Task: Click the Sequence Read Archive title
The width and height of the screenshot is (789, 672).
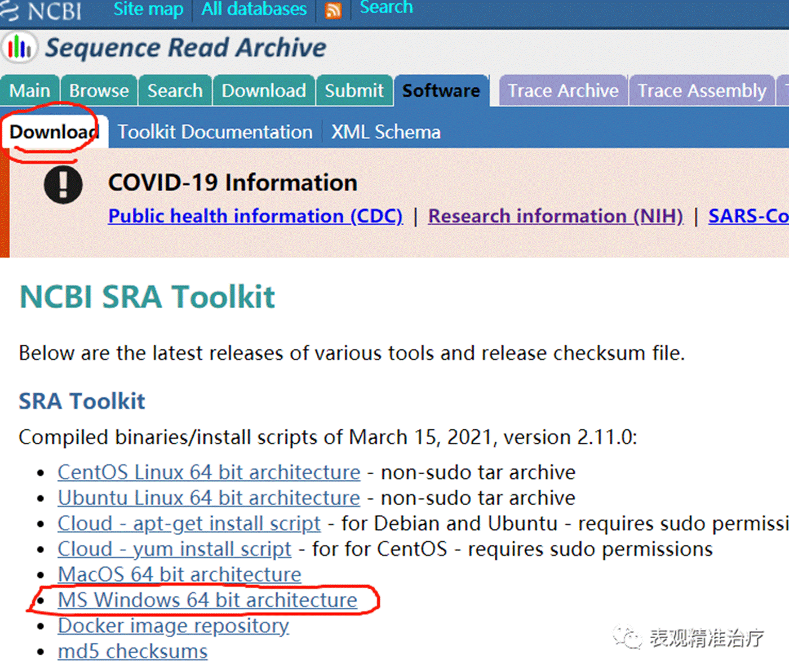Action: pos(185,47)
